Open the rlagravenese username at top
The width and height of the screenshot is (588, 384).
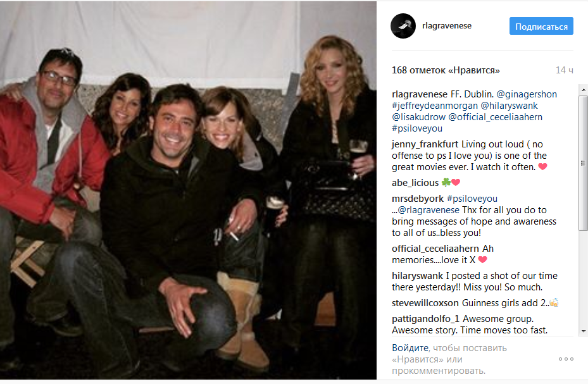(447, 26)
